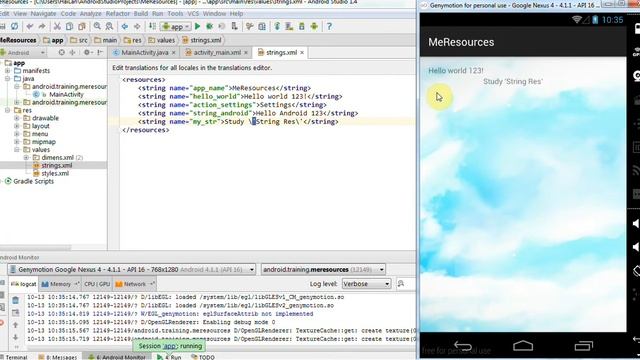Switch to the CPU | GPU tab
The height and width of the screenshot is (360, 640).
click(97, 284)
